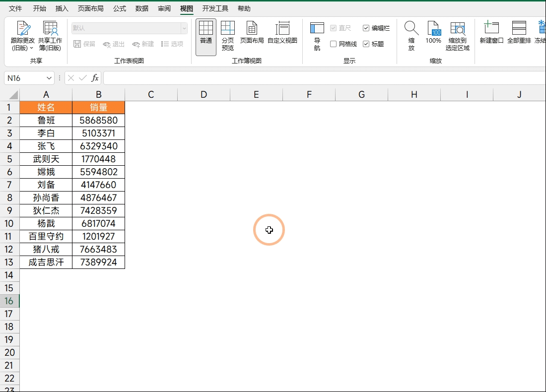Expand the Name Box dropdown arrow
Image resolution: width=546 pixels, height=392 pixels.
[x=49, y=78]
